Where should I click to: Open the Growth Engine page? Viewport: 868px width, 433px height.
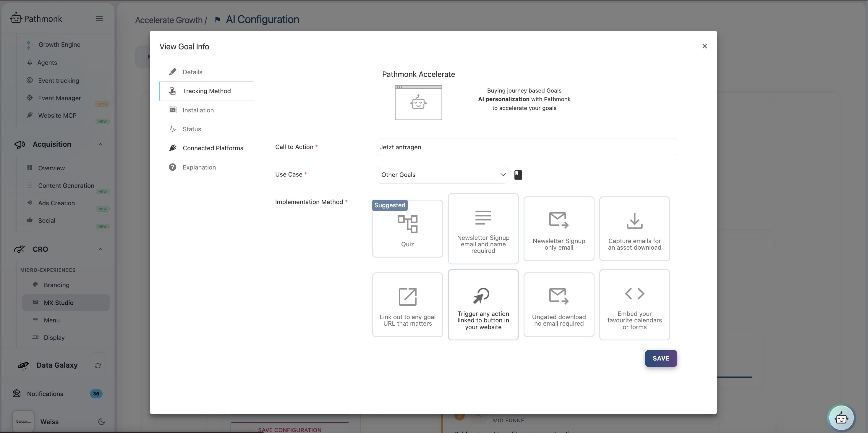click(59, 45)
